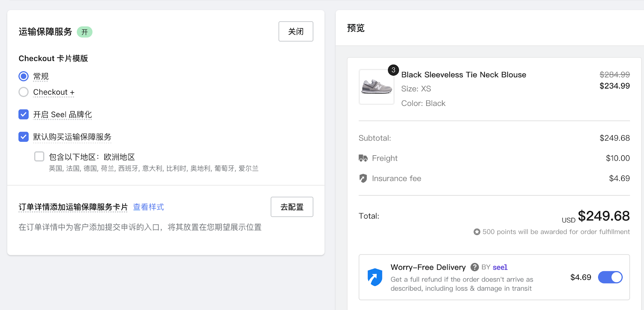Image resolution: width=644 pixels, height=310 pixels.
Task: Turn off the Worry-Free Delivery toggle
Action: (610, 277)
